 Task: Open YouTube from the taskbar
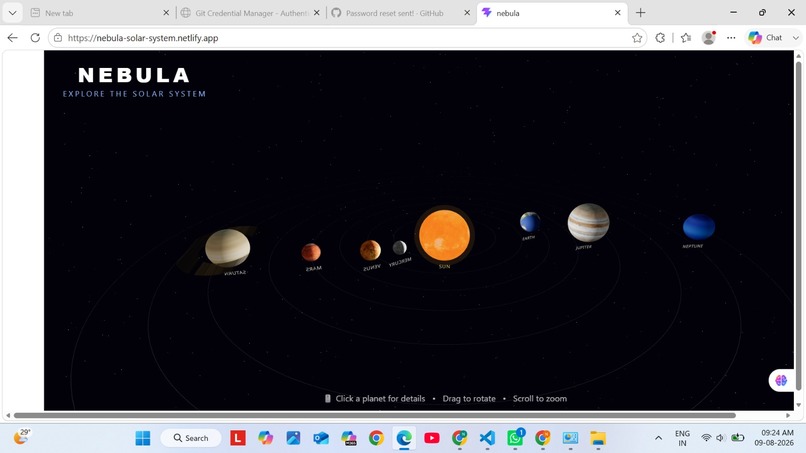432,438
